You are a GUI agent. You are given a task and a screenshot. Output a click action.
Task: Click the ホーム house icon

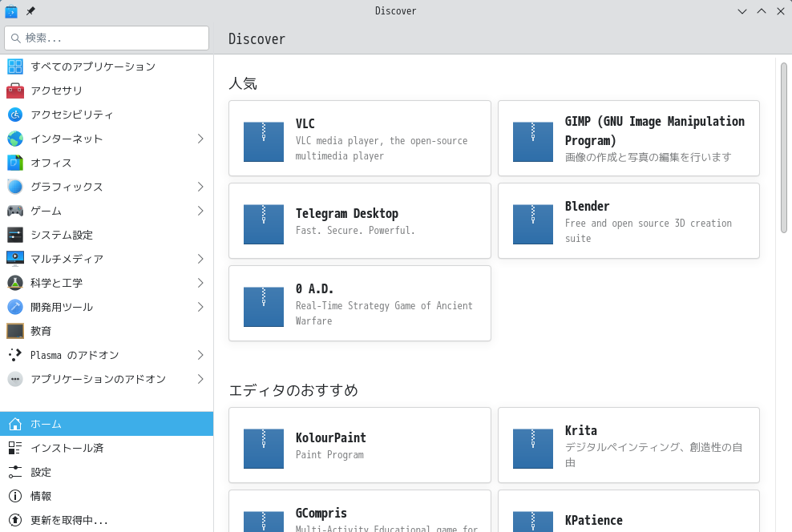[x=15, y=424]
